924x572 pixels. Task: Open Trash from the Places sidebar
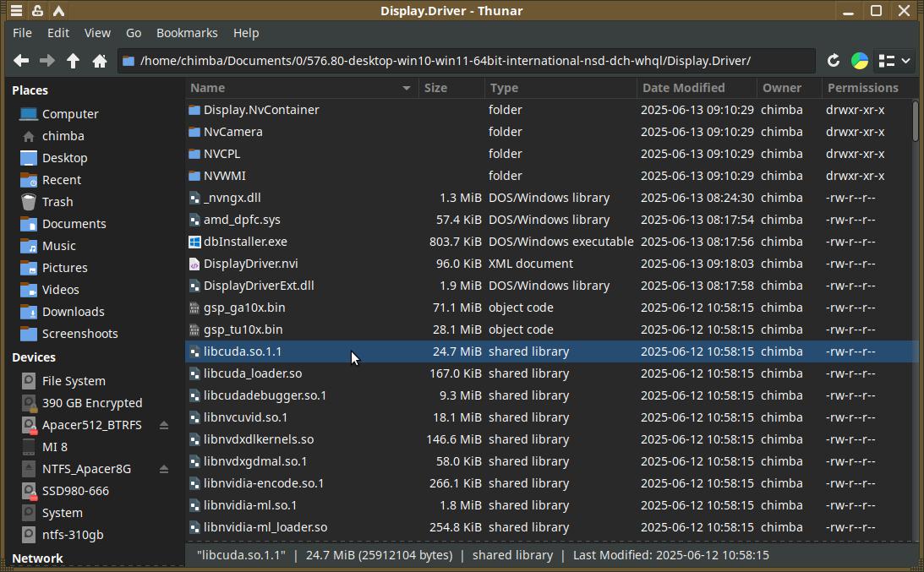coord(57,202)
